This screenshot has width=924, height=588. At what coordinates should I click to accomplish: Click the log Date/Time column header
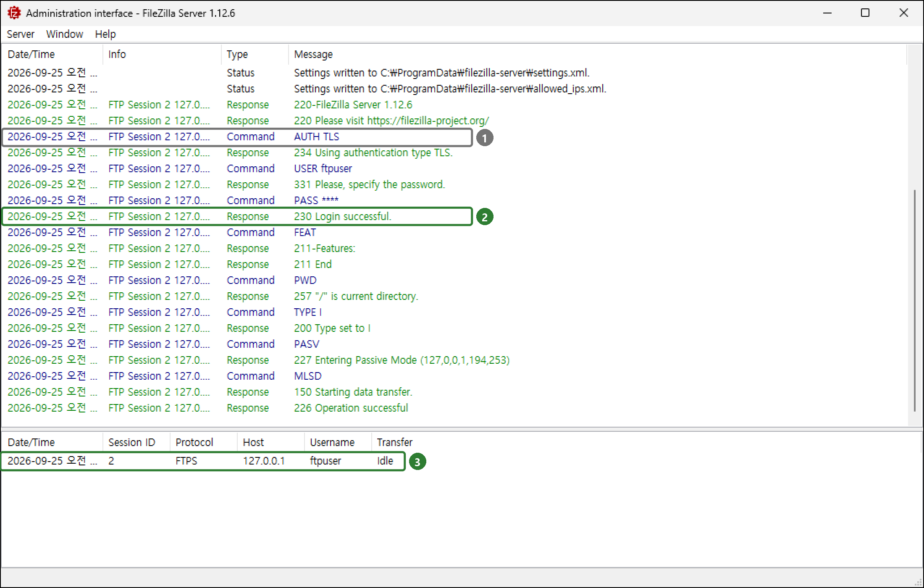click(52, 54)
